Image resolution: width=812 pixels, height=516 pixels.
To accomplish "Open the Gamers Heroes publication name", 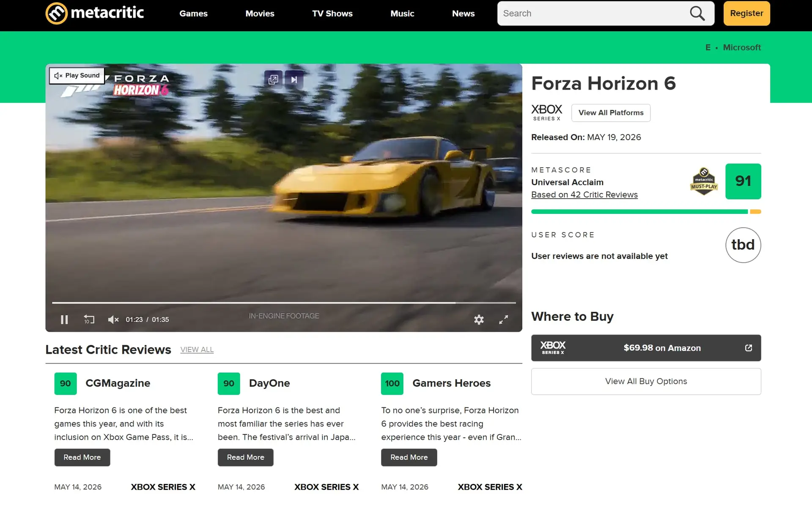I will point(451,383).
